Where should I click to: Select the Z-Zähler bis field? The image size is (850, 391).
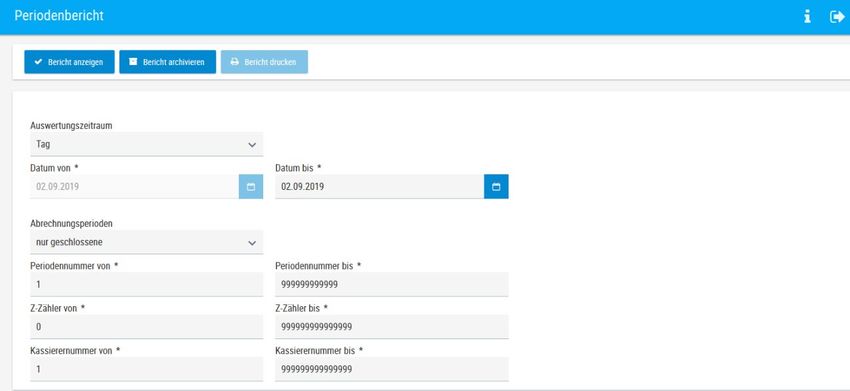click(391, 326)
